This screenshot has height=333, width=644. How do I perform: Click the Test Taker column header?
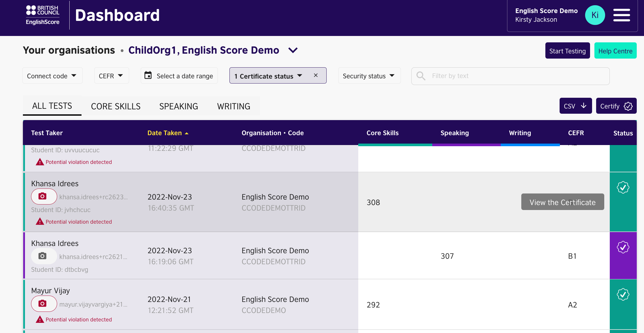click(47, 133)
